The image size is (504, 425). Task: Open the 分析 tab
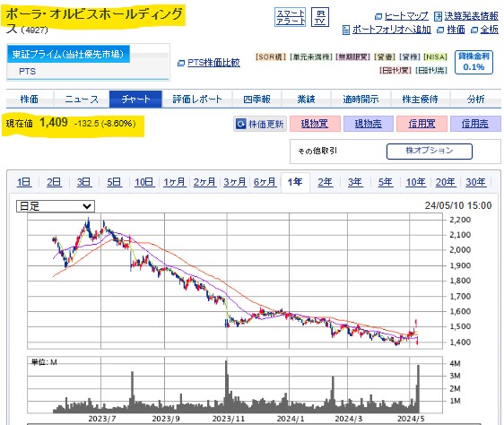point(475,99)
